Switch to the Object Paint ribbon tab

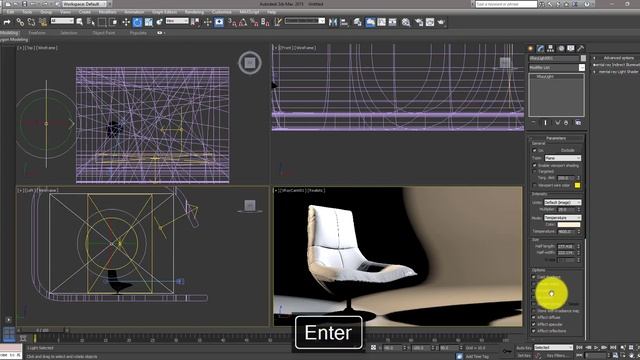(x=104, y=33)
